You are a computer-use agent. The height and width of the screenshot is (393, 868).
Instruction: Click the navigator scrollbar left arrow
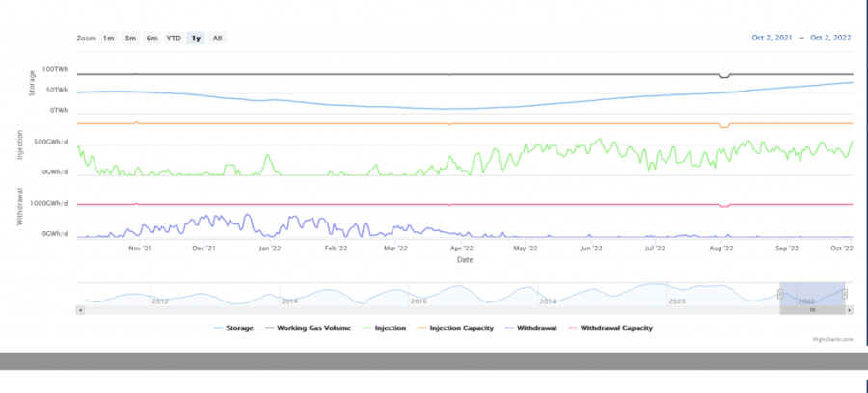tap(80, 310)
